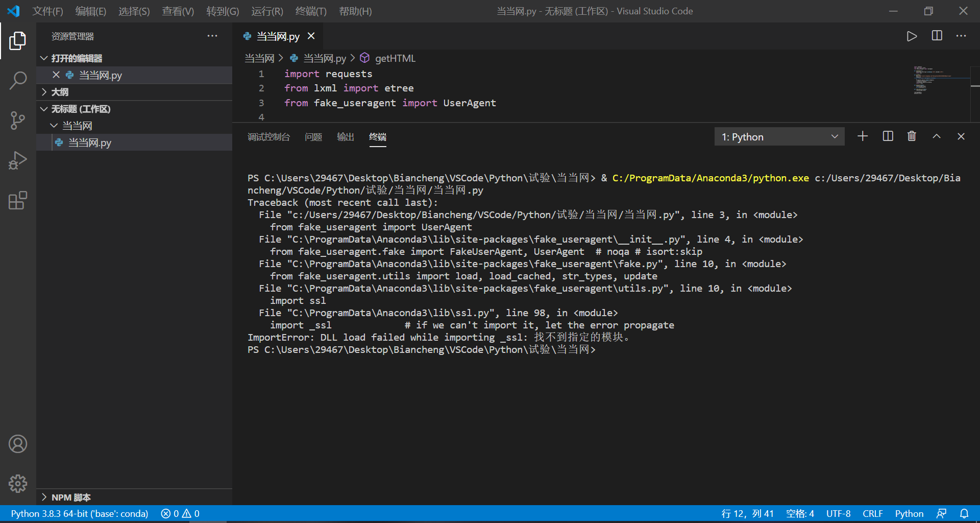Show errors and warnings count

point(180,514)
